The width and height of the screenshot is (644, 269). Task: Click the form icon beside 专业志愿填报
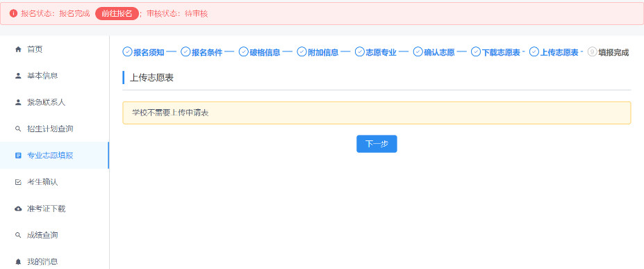pyautogui.click(x=17, y=156)
